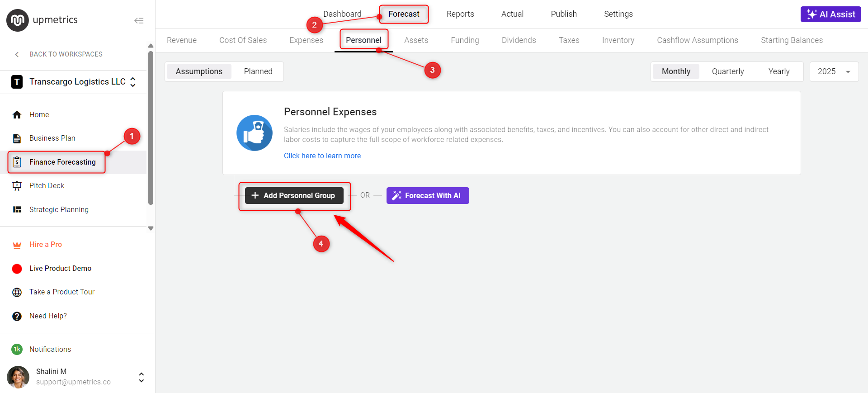This screenshot has width=868, height=393.
Task: Click the Add Personnel Group button
Action: [x=294, y=195]
